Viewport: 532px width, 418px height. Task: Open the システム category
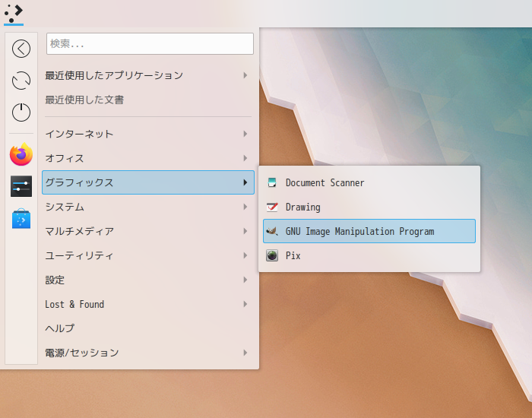point(148,207)
